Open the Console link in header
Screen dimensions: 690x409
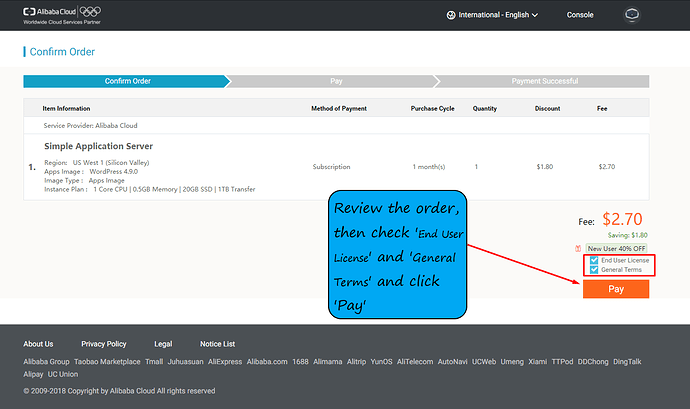pyautogui.click(x=580, y=15)
